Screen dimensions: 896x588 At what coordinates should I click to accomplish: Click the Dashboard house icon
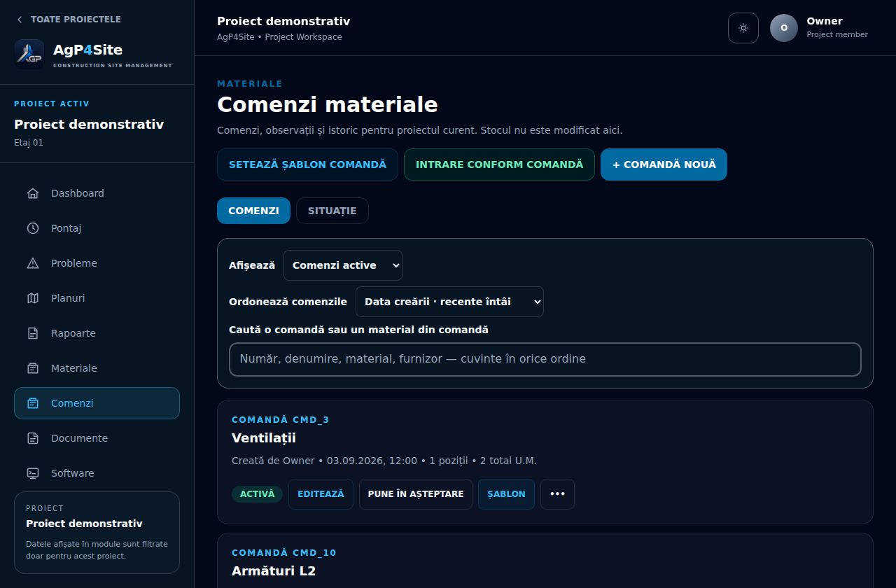(x=33, y=193)
